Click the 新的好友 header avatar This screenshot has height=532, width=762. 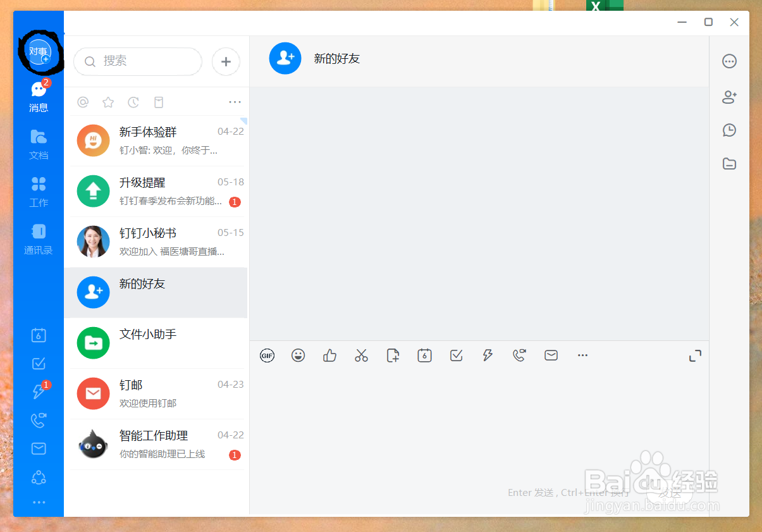point(285,58)
